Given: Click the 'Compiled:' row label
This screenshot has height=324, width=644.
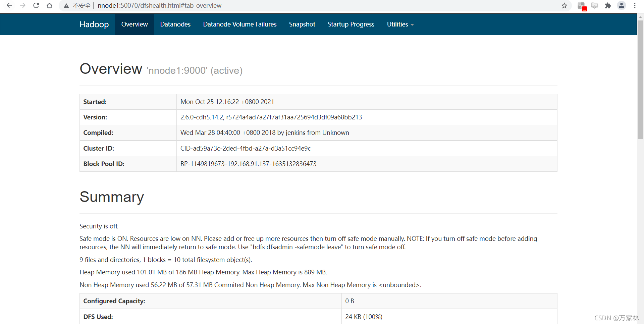Looking at the screenshot, I should click(x=98, y=132).
